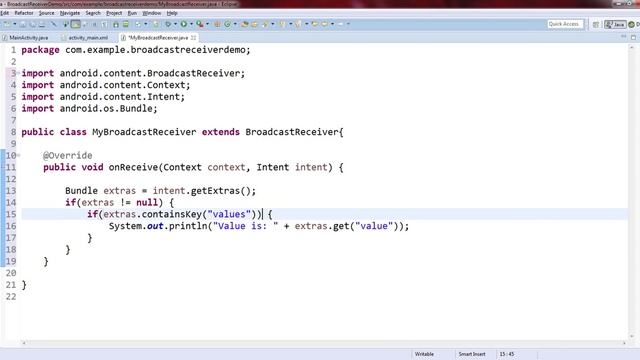Maximize the editor area
The width and height of the screenshot is (640, 360).
(x=633, y=37)
